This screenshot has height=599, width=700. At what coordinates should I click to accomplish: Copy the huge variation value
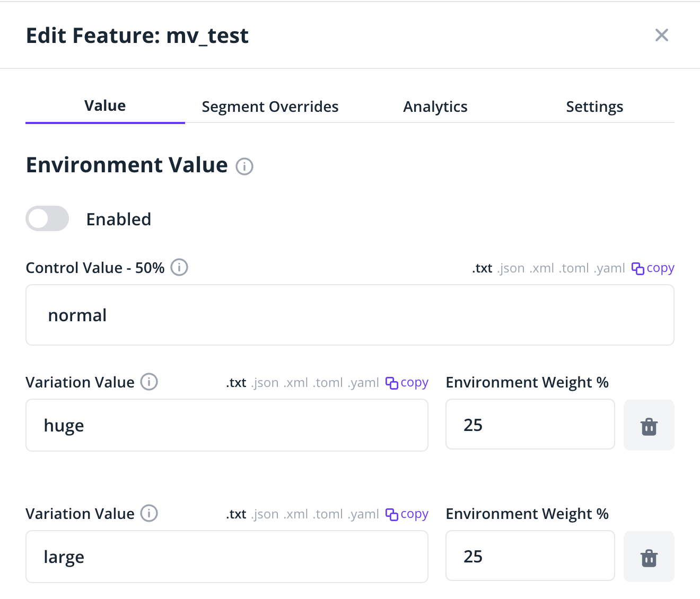point(407,383)
